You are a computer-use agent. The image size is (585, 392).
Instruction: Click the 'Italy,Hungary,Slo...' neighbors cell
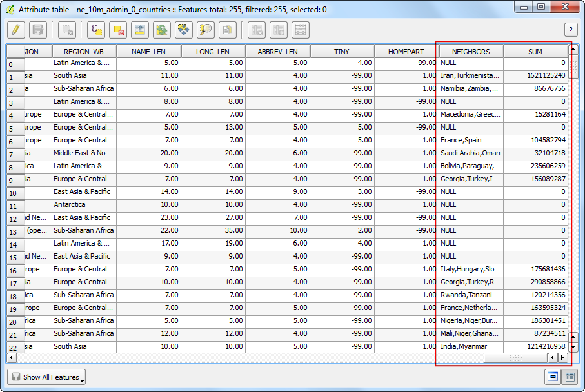point(471,269)
